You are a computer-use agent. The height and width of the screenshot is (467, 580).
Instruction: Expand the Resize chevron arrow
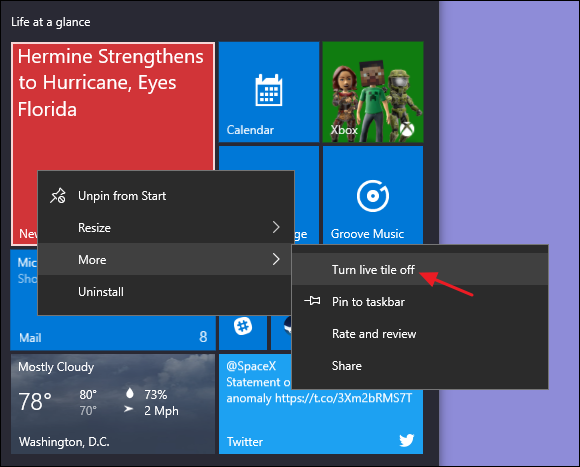tap(276, 227)
